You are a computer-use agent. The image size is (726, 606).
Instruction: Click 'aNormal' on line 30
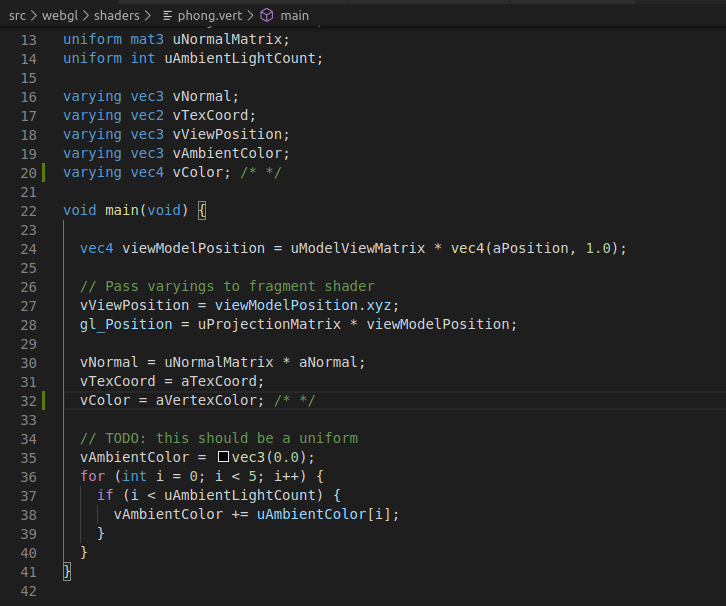click(328, 362)
